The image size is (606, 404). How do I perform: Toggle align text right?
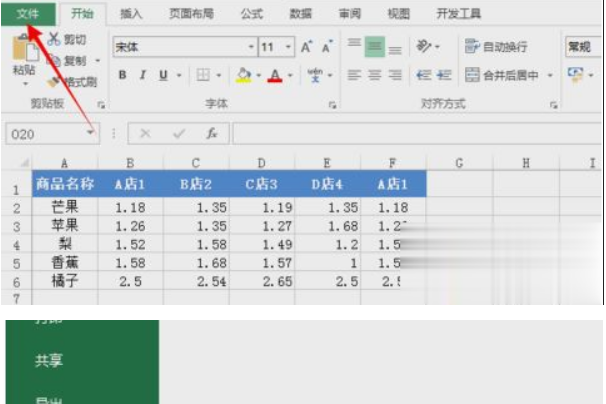(x=395, y=75)
